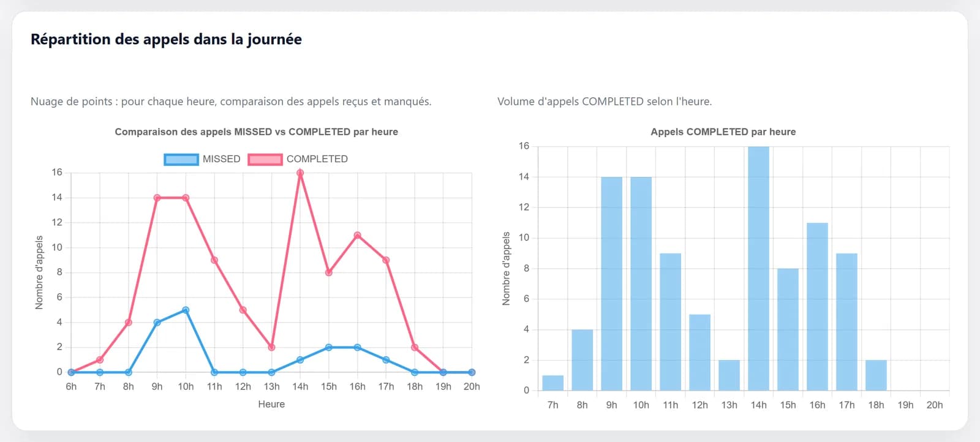Select the 11h bar in the bar chart

tap(670, 322)
